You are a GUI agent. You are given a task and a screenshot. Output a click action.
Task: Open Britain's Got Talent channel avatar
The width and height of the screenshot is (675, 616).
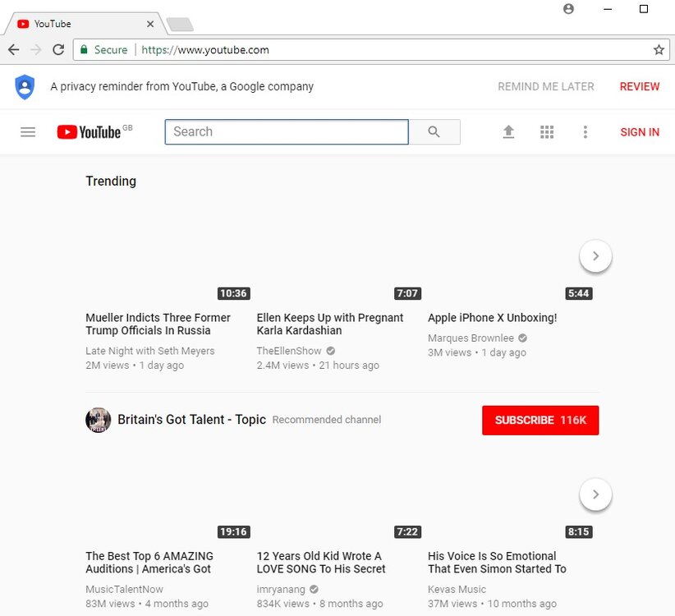pyautogui.click(x=99, y=420)
